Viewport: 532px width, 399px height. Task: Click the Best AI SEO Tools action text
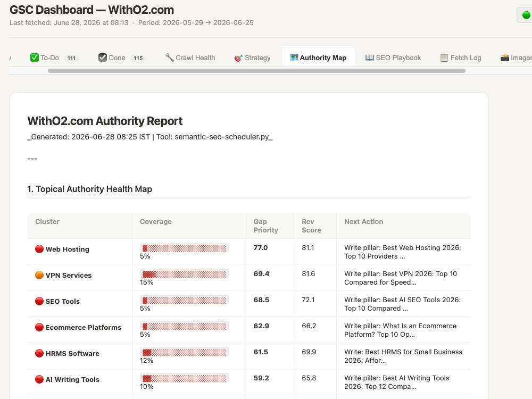coord(402,304)
